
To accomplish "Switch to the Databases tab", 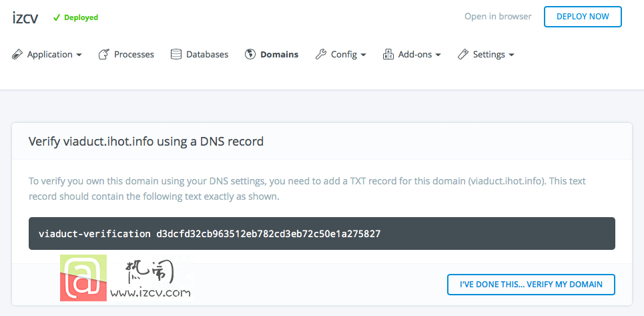I will click(x=207, y=54).
